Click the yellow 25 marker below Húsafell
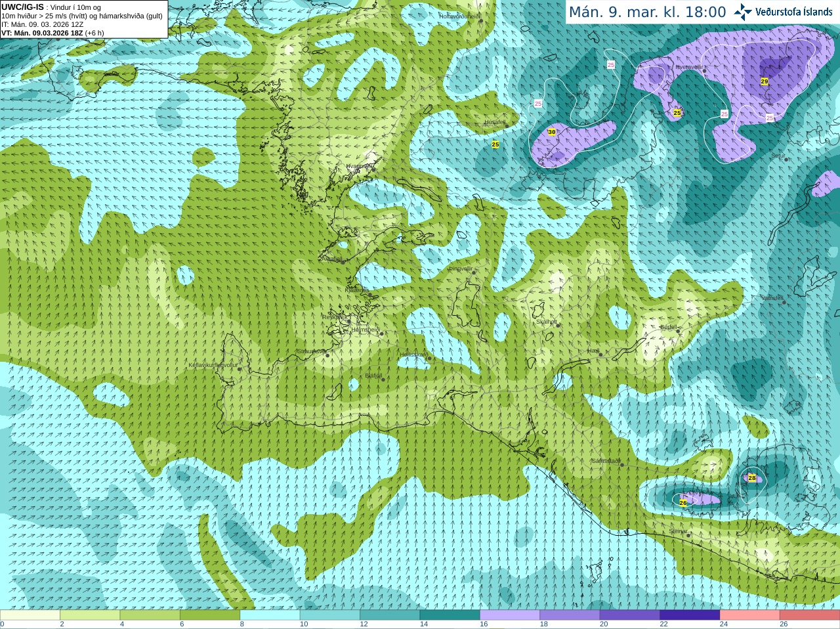Screen dimensions: 840x629 tap(495, 144)
